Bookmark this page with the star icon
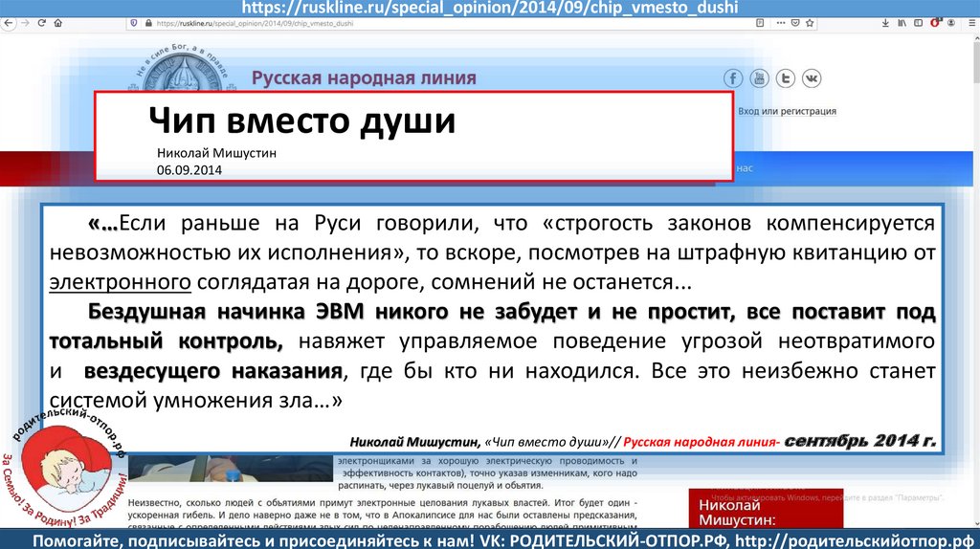Image resolution: width=980 pixels, height=549 pixels. pyautogui.click(x=810, y=23)
